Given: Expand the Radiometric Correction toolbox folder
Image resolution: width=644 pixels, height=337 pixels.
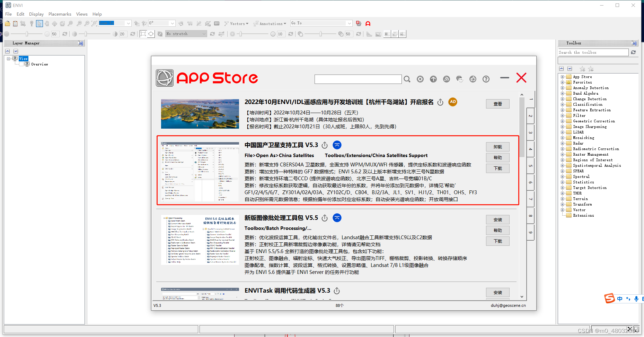Looking at the screenshot, I should [563, 149].
